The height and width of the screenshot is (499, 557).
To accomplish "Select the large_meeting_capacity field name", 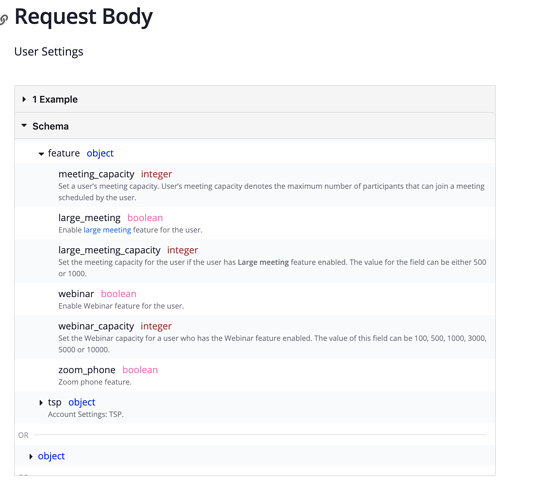I will pyautogui.click(x=109, y=250).
